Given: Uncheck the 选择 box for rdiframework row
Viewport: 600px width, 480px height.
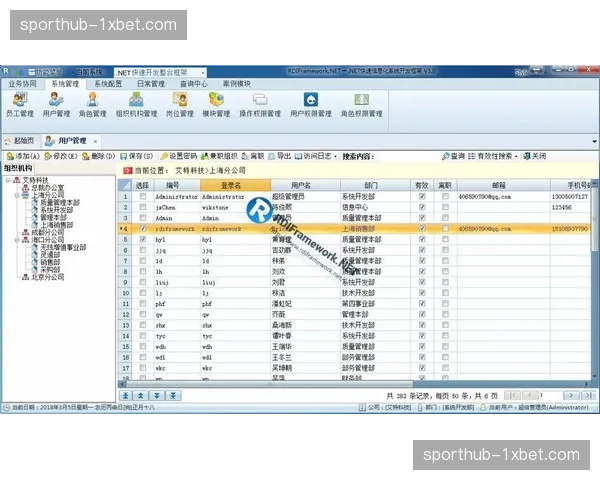Looking at the screenshot, I should tap(142, 229).
